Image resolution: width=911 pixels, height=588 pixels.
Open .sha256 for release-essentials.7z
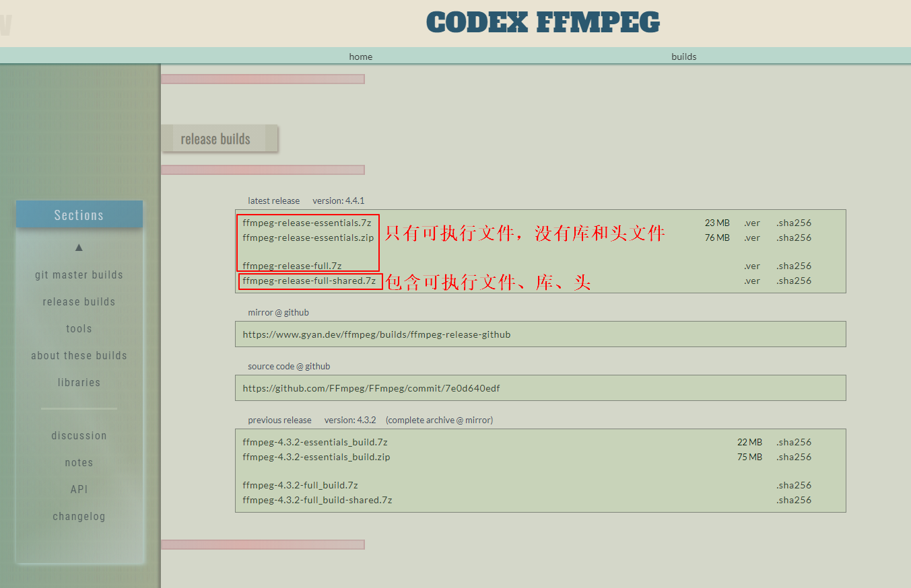pyautogui.click(x=794, y=223)
